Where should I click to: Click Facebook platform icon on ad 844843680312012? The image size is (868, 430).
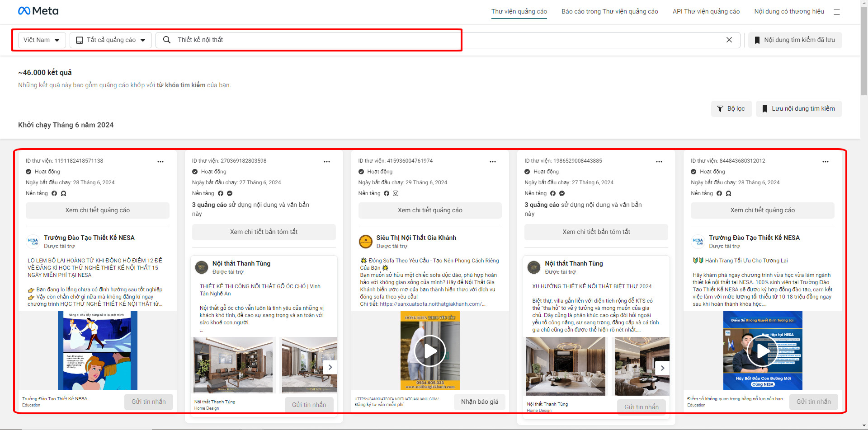point(719,193)
